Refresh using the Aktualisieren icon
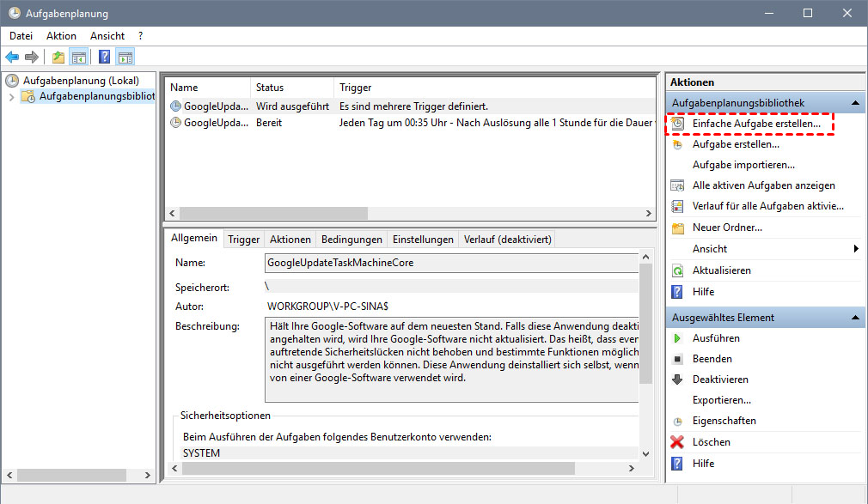Screen dimensions: 868x504 (677, 270)
